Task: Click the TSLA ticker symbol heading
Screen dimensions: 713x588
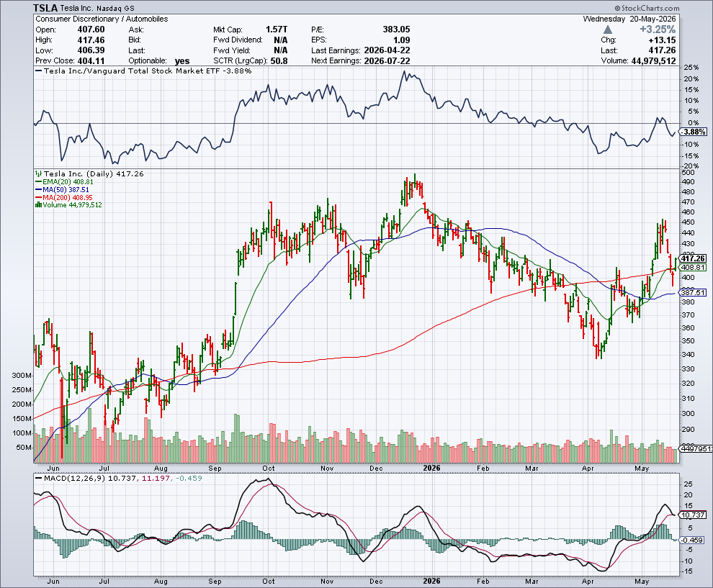Action: click(45, 8)
